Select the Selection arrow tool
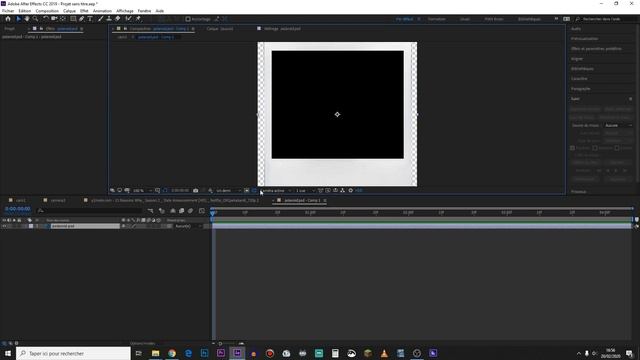640x360 pixels. [x=18, y=19]
